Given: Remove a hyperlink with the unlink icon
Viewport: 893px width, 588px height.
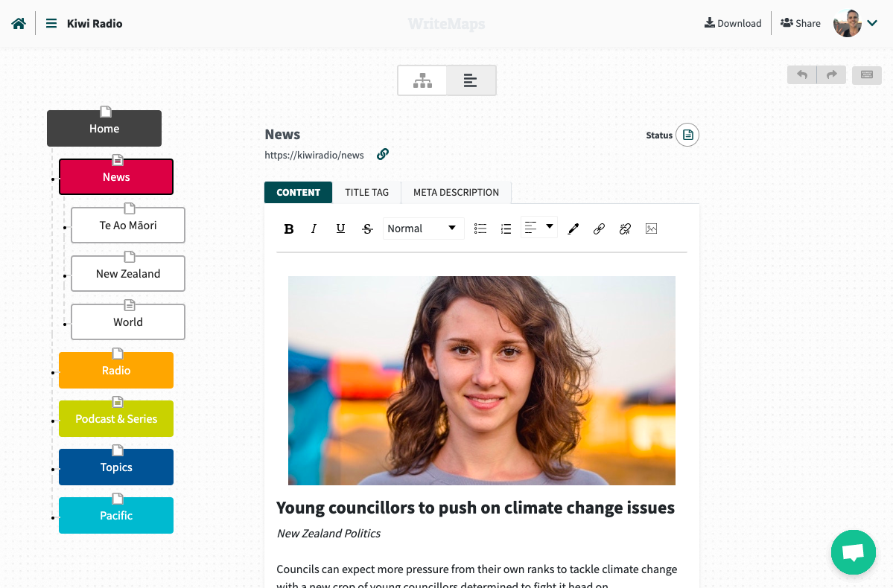Looking at the screenshot, I should click(625, 229).
